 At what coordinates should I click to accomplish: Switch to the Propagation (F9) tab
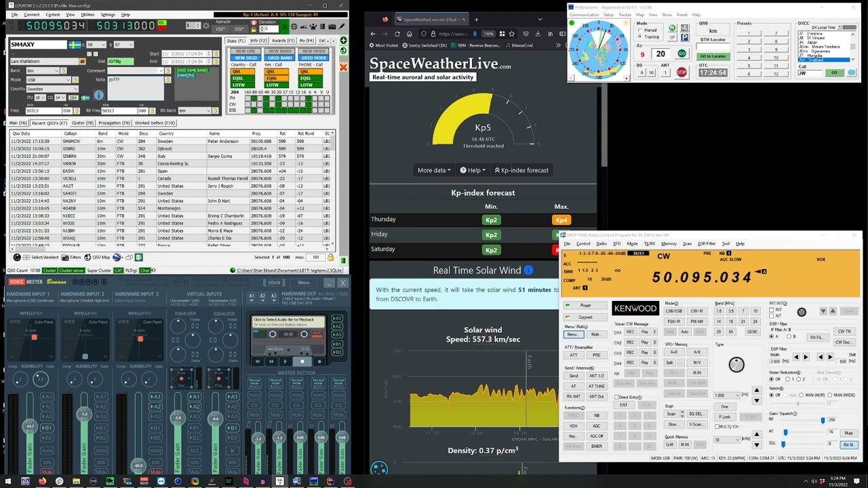click(114, 123)
